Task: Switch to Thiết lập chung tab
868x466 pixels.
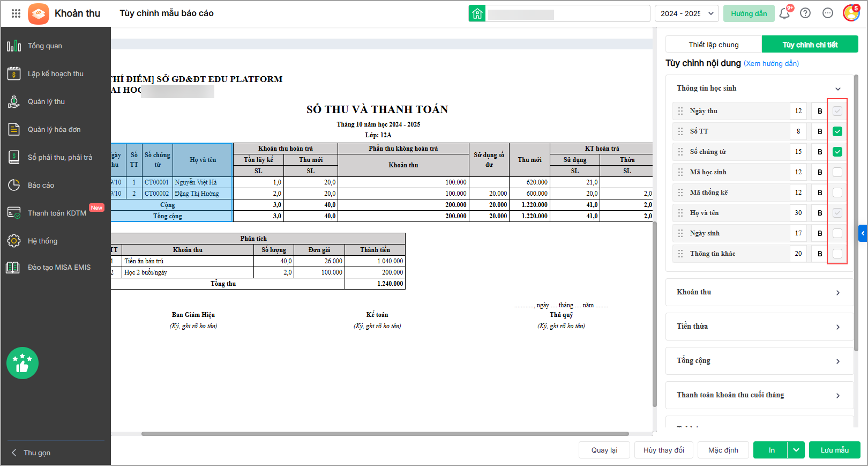Action: click(x=714, y=45)
